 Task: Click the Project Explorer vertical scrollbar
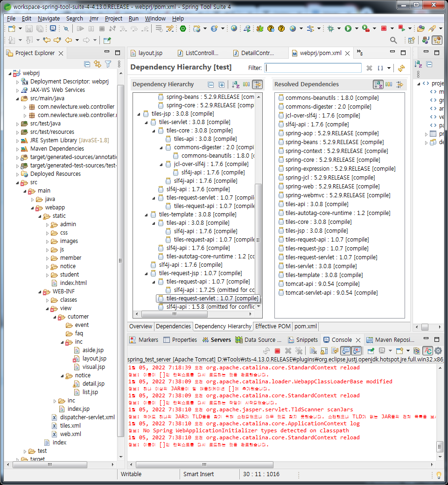[x=121, y=261]
